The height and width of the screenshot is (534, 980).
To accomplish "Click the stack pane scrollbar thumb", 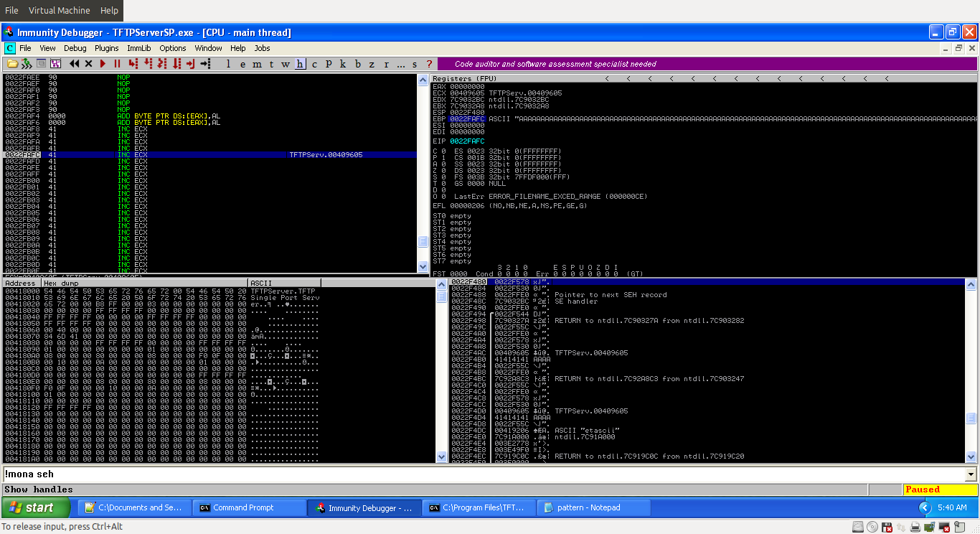I will click(971, 418).
